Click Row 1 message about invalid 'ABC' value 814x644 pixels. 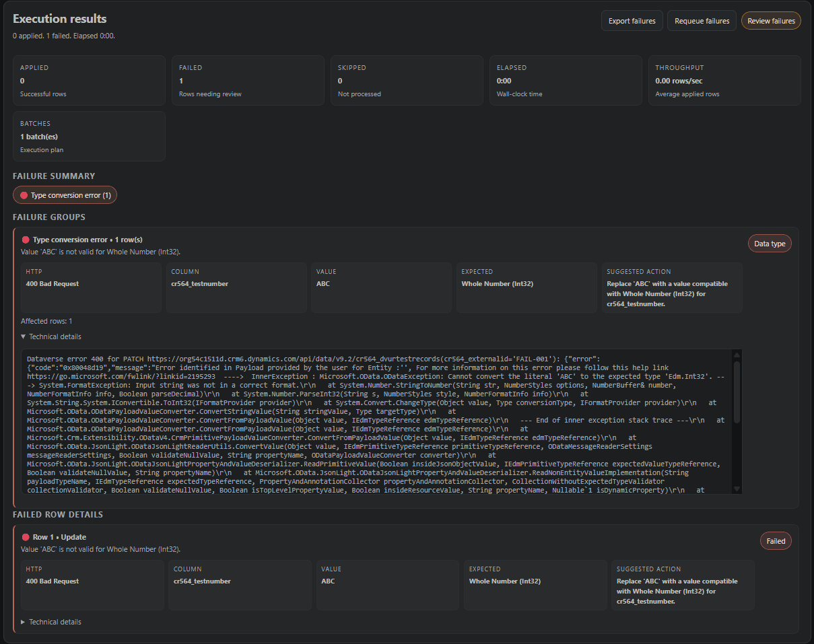click(100, 550)
